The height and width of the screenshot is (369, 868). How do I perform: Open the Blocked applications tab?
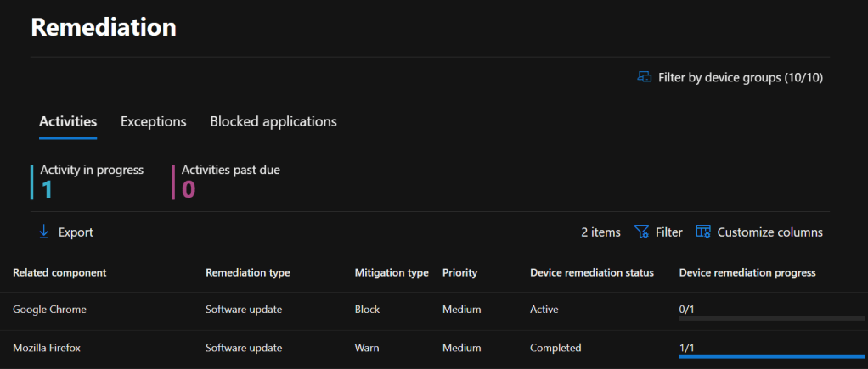point(273,121)
